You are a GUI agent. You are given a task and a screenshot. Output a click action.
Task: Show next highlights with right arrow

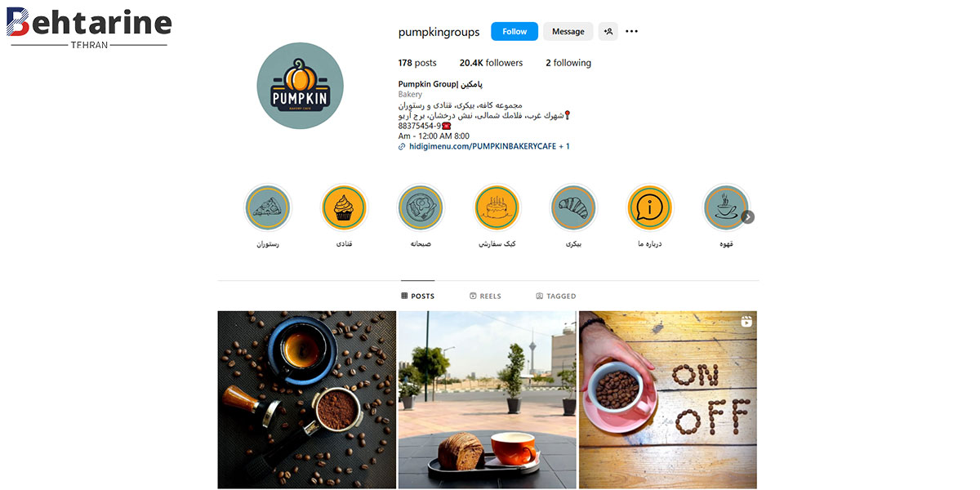point(748,217)
